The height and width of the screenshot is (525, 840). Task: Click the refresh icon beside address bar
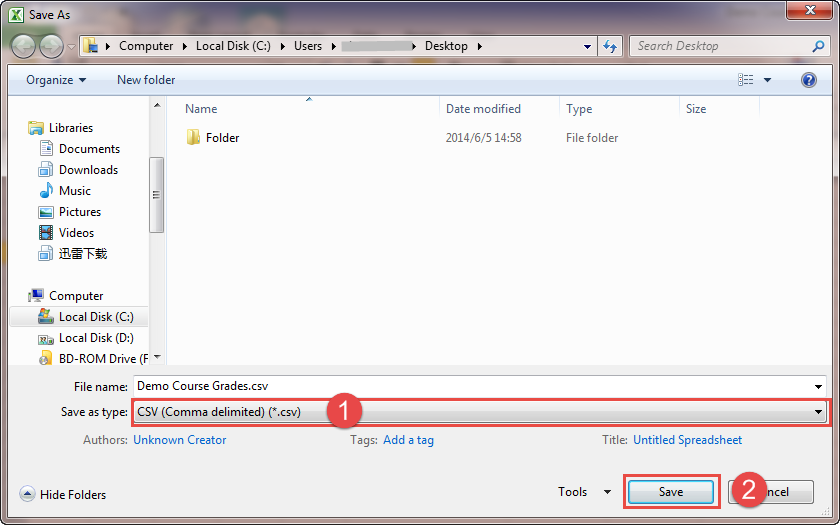610,46
